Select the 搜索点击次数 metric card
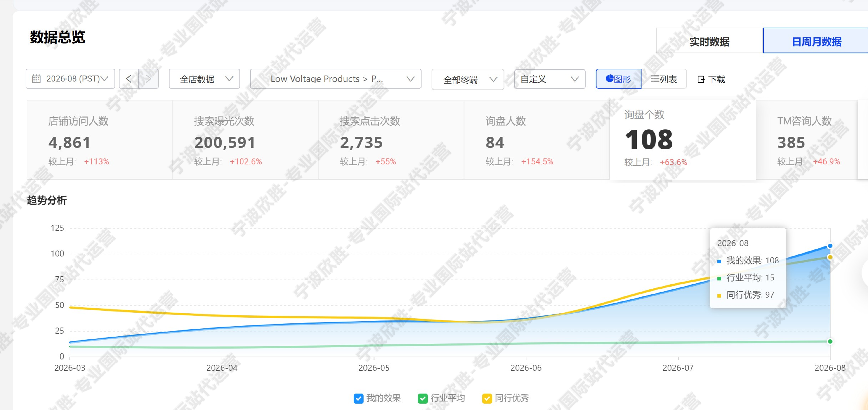Viewport: 868px width, 410px height. coord(391,140)
